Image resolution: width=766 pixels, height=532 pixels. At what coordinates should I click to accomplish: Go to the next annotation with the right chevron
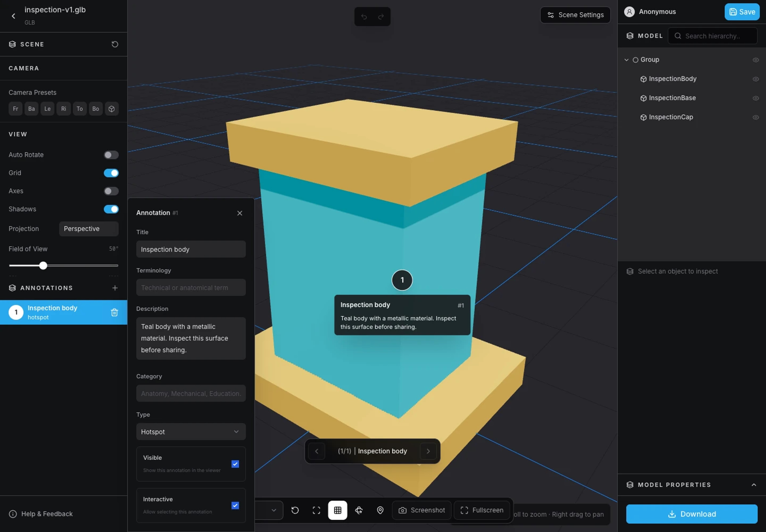point(428,451)
